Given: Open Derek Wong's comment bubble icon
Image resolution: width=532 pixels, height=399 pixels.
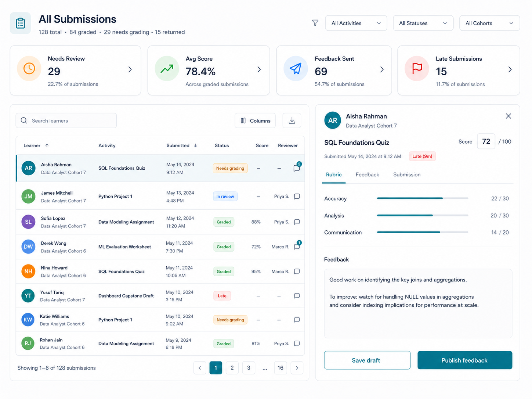Looking at the screenshot, I should pos(297,247).
